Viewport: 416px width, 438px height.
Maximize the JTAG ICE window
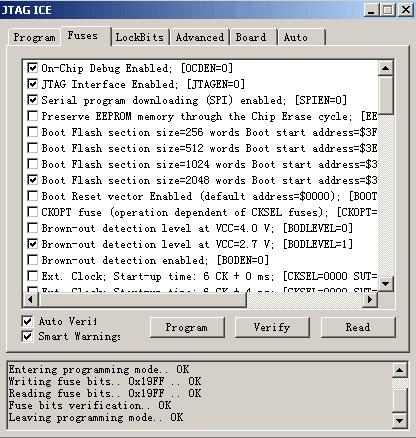388,9
